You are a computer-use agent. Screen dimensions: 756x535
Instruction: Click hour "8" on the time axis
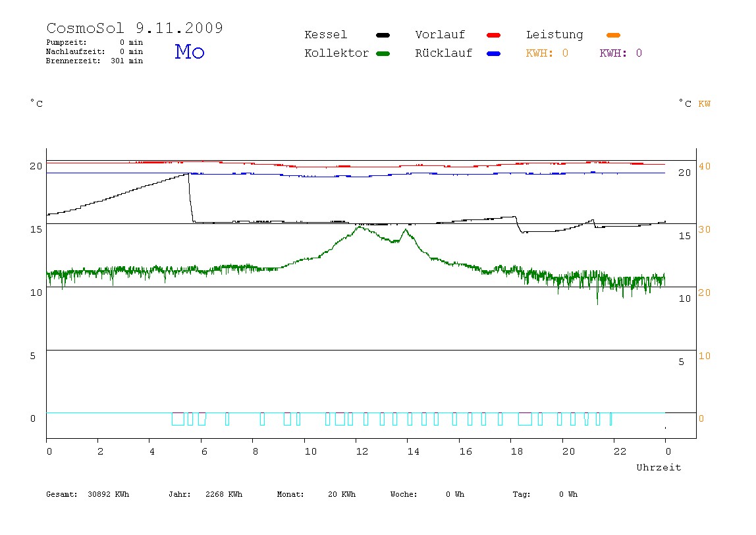pyautogui.click(x=255, y=451)
